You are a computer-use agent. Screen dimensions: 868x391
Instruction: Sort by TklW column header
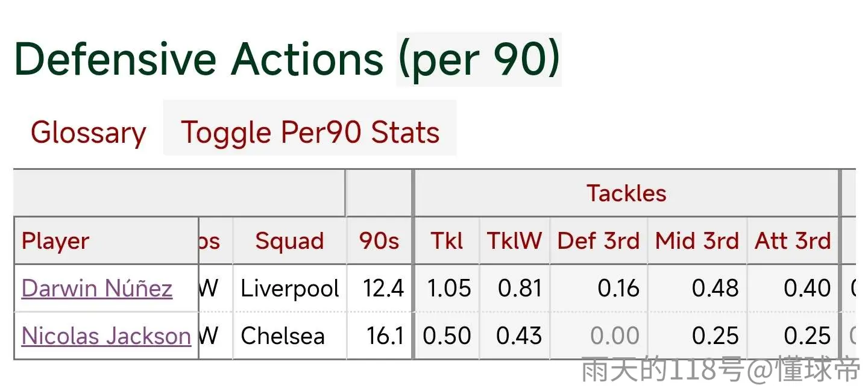514,241
